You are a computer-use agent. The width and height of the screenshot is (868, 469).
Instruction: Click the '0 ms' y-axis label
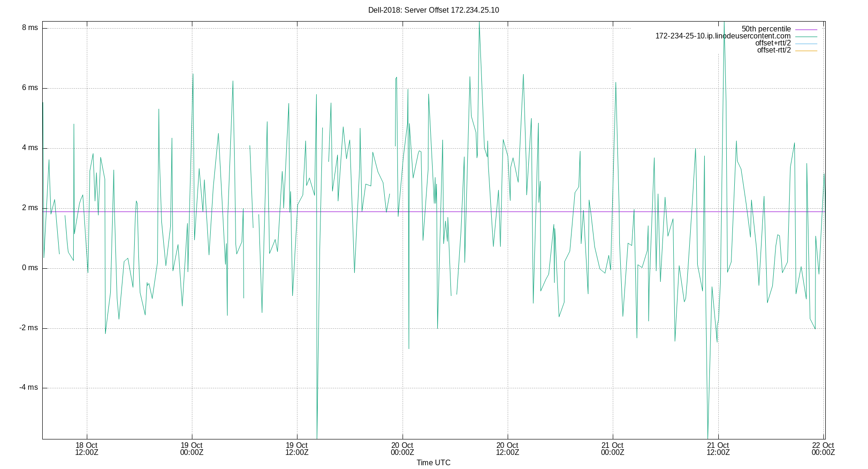[30, 268]
